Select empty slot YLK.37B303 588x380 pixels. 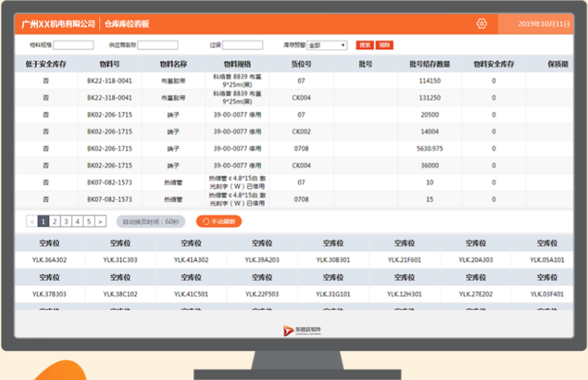pos(49,294)
